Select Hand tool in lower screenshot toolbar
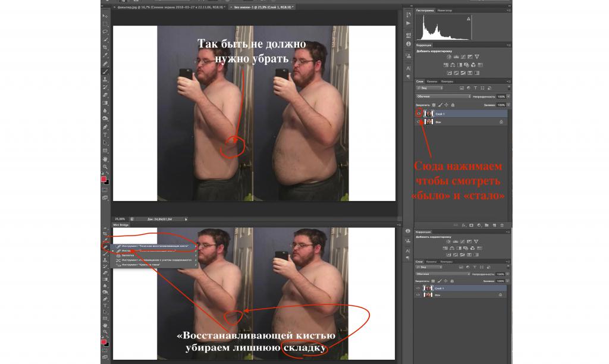Image resolution: width=609 pixels, height=364 pixels. pyautogui.click(x=105, y=325)
